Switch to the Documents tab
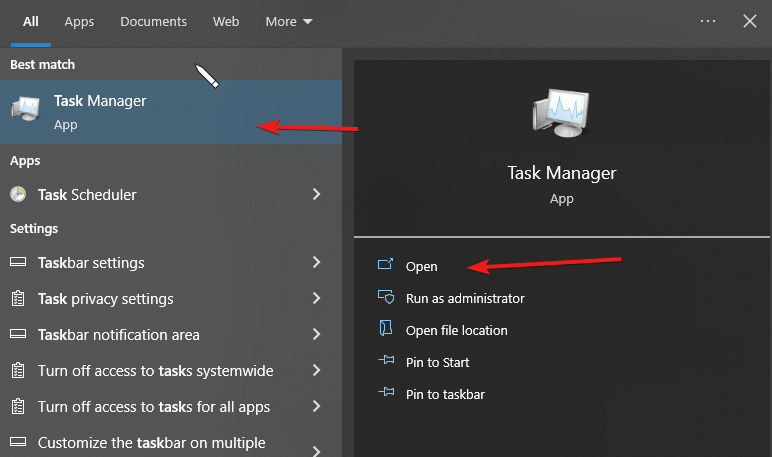The height and width of the screenshot is (457, 772). coord(153,21)
